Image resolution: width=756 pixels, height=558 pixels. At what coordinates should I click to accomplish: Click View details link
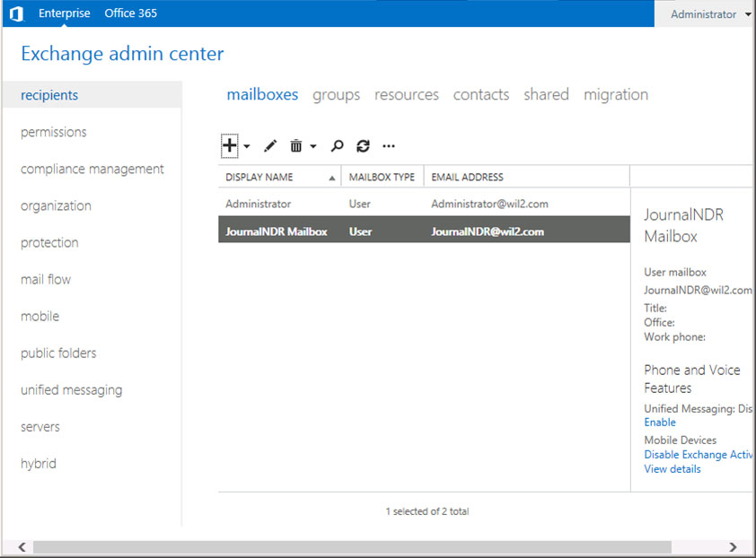(672, 469)
